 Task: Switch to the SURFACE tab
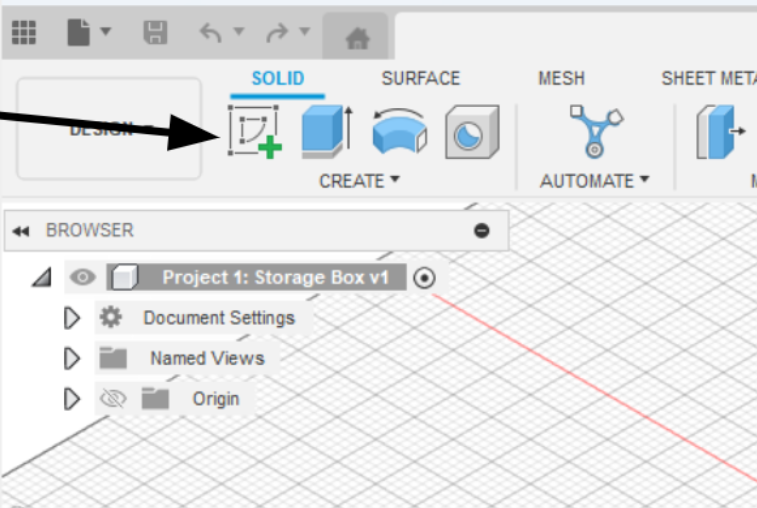[x=421, y=78]
